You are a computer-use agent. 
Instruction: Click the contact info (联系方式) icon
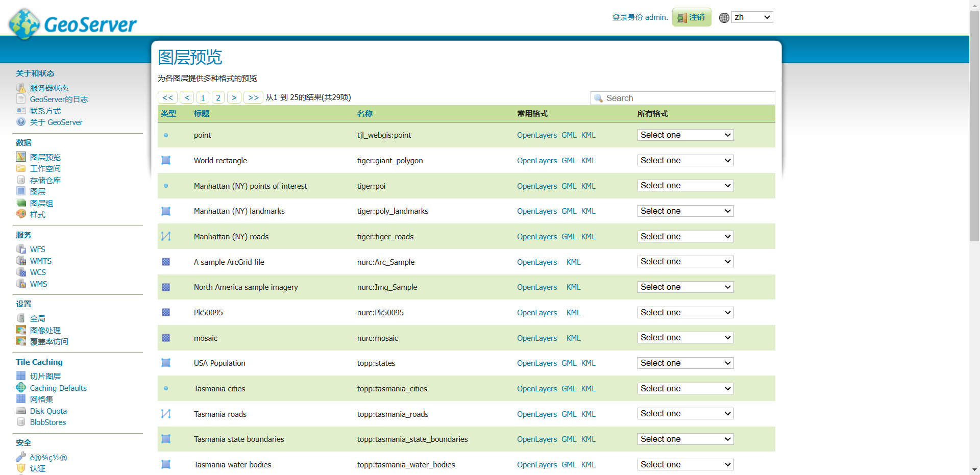(21, 111)
